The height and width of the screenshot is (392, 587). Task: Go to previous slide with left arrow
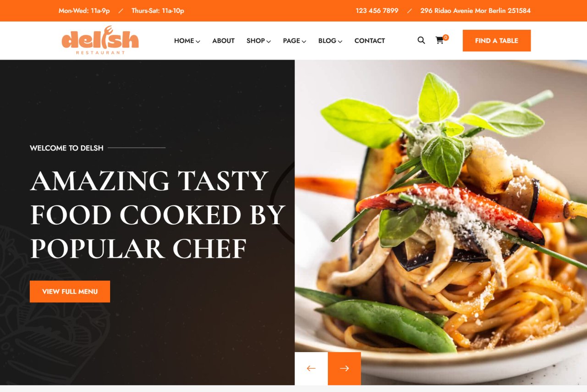pos(311,369)
